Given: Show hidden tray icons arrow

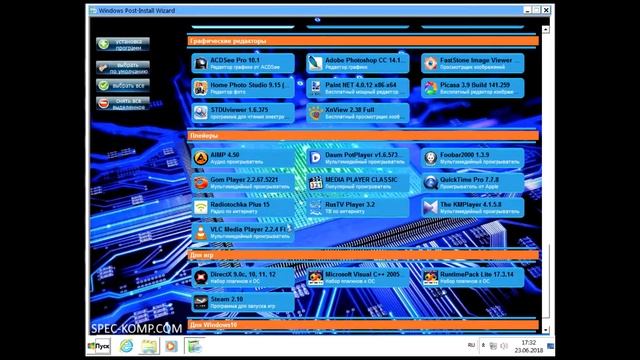Looking at the screenshot, I should (483, 346).
